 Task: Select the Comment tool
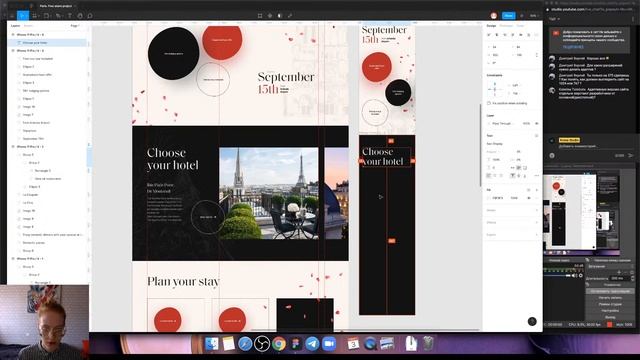(90, 16)
